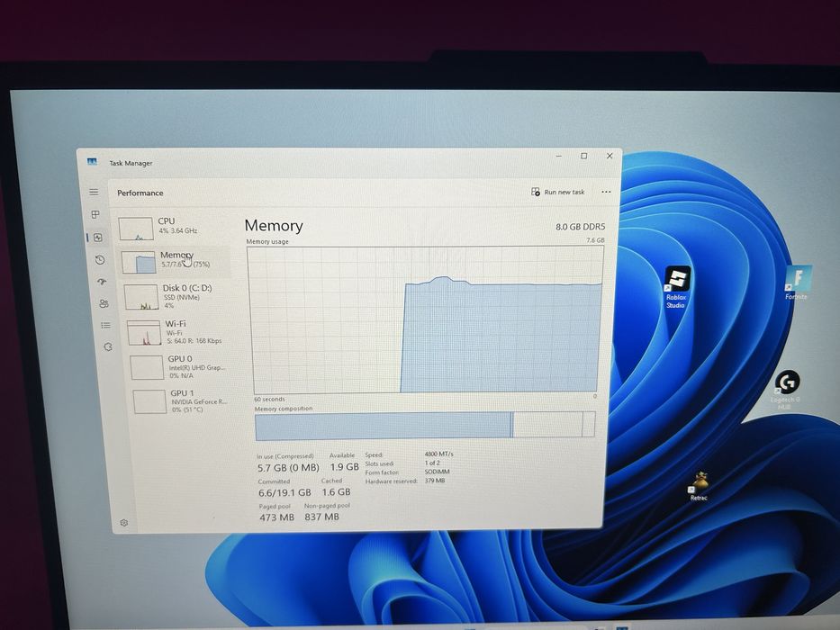Click the '4800 MT/s' speed value
This screenshot has width=840, height=630.
click(x=438, y=454)
